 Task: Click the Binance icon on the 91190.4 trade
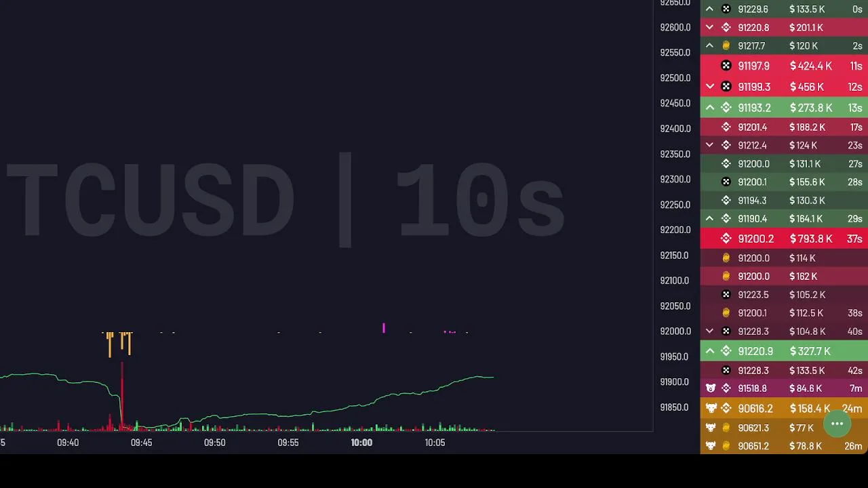pos(726,219)
